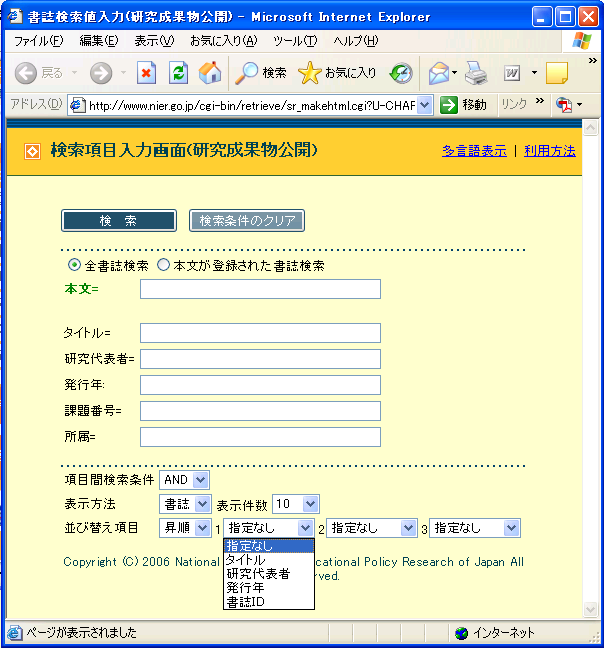Select 本文が登録された書誌検索 radio option
The image size is (604, 648).
click(x=164, y=266)
